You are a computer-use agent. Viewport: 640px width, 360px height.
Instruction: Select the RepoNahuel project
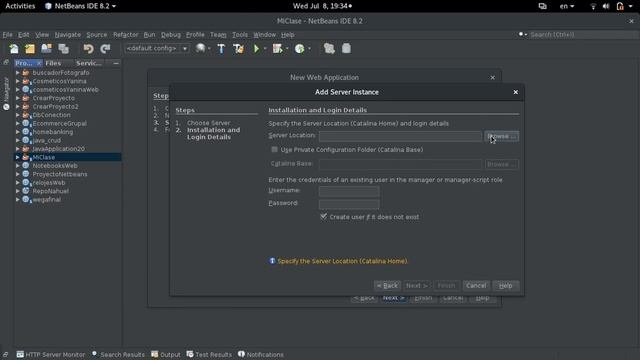point(50,191)
